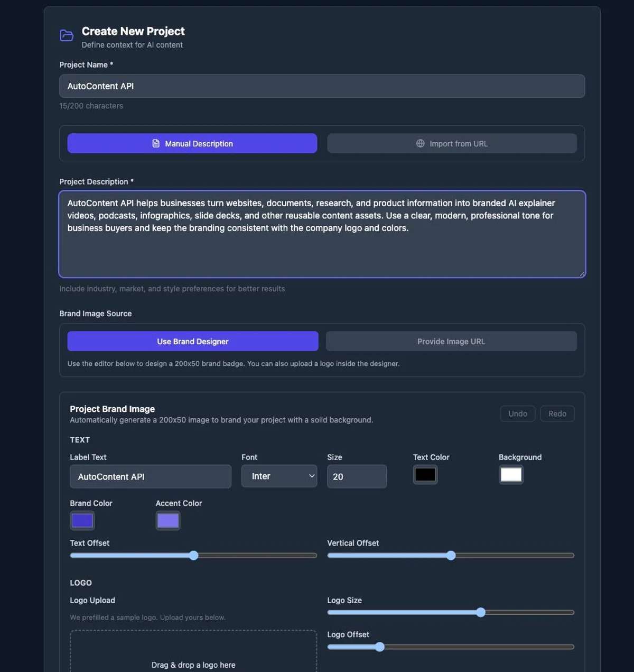
Task: Select the Manual Description tab
Action: coord(192,143)
